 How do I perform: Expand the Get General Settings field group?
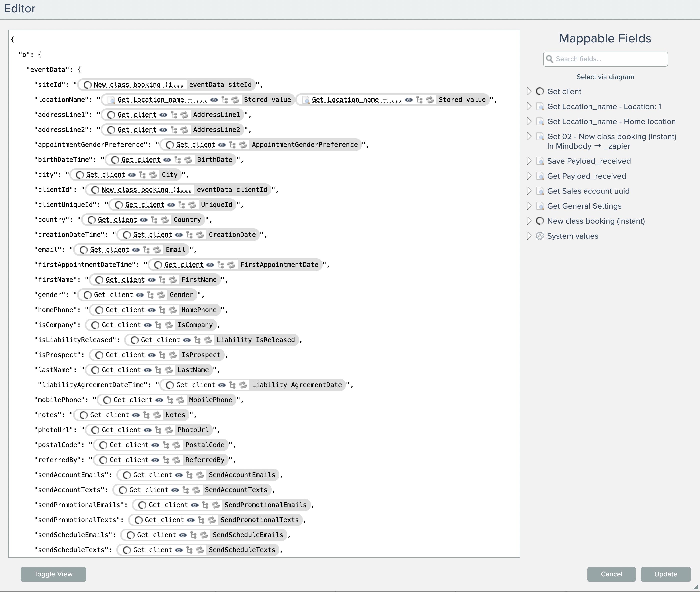[x=529, y=206]
